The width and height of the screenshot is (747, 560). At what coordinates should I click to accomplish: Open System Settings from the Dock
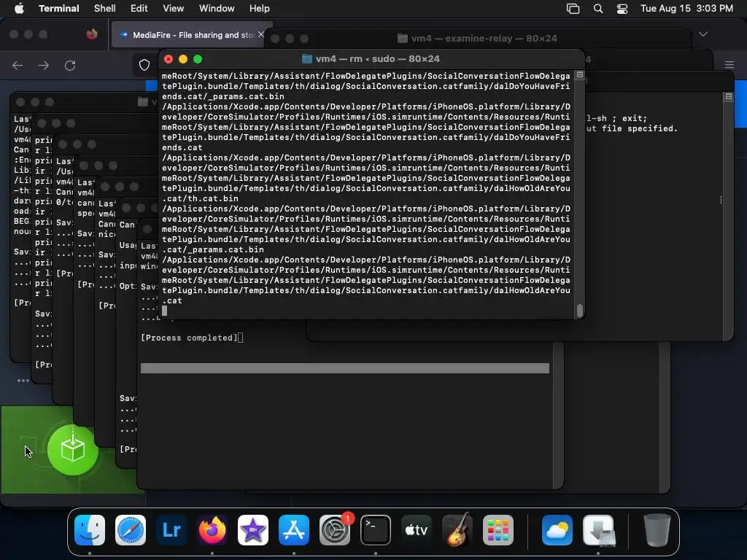pyautogui.click(x=334, y=530)
